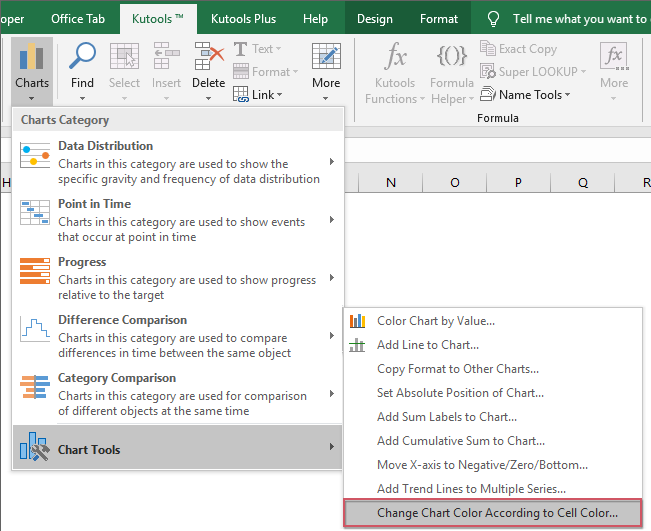Select Add Trend Lines to Multiple Series
651x531 pixels.
tap(471, 489)
